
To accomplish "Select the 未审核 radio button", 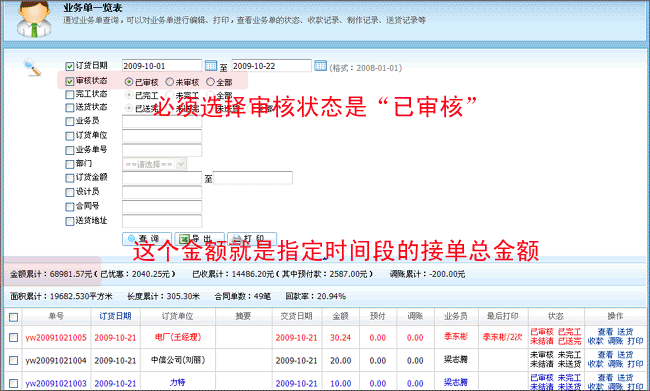I will (x=169, y=82).
